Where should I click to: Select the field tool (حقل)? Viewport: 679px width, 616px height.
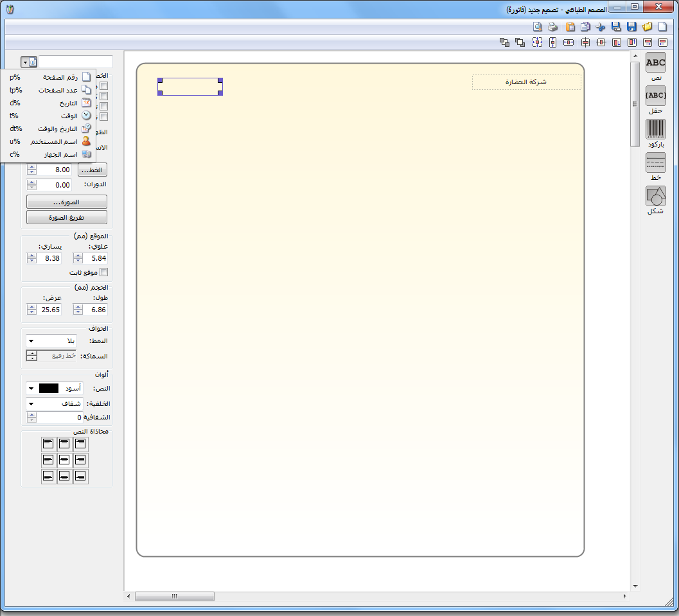pos(656,96)
